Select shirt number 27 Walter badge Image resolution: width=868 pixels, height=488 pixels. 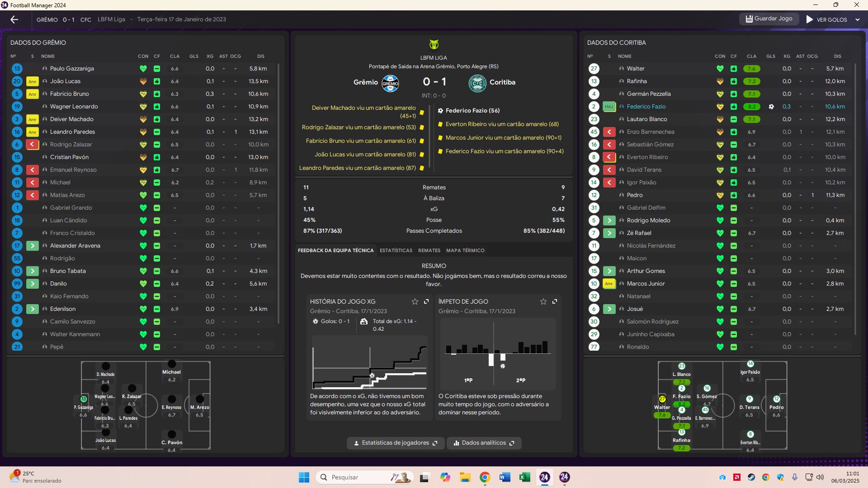point(594,69)
